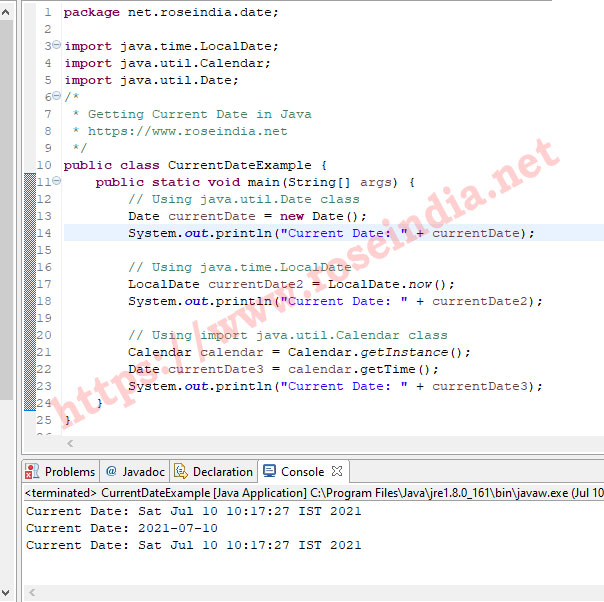Click the Console tab monitor icon

(x=269, y=471)
